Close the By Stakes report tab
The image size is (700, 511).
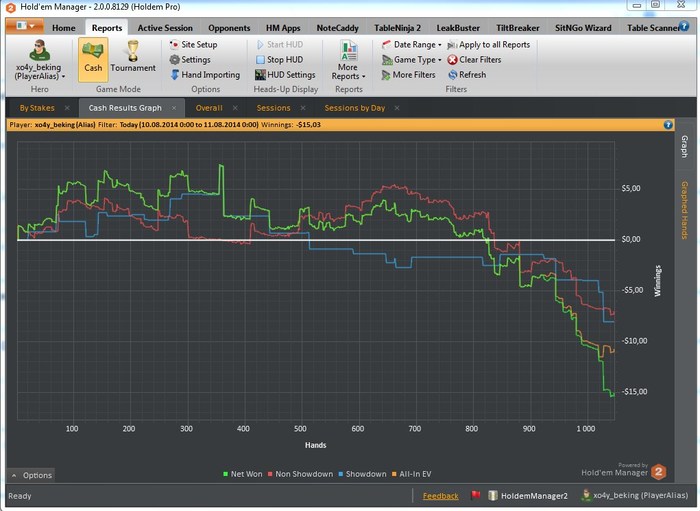point(67,108)
